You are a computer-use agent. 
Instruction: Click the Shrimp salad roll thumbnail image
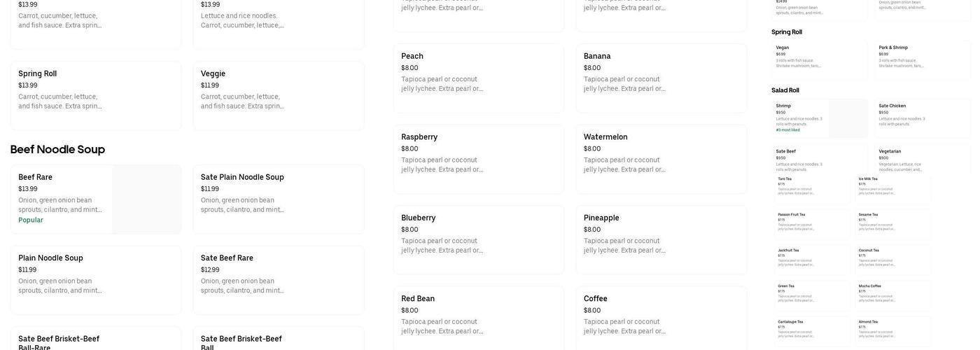tap(848, 118)
